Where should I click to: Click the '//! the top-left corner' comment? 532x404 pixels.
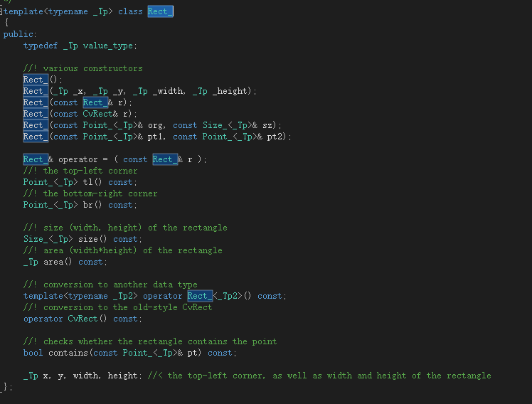point(80,171)
